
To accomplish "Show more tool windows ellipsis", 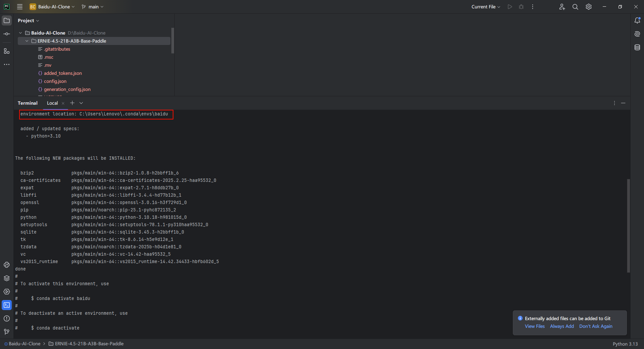I will [7, 64].
